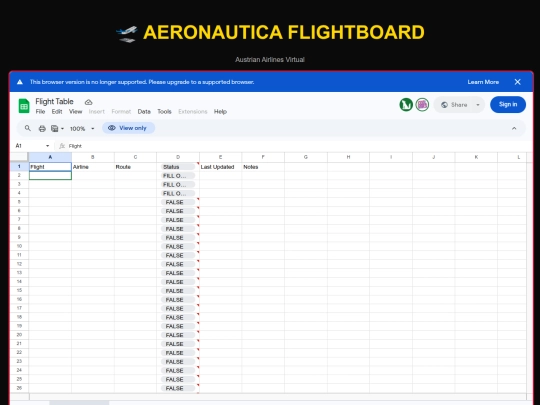Click the Route header cell
The width and height of the screenshot is (540, 405).
(x=135, y=167)
